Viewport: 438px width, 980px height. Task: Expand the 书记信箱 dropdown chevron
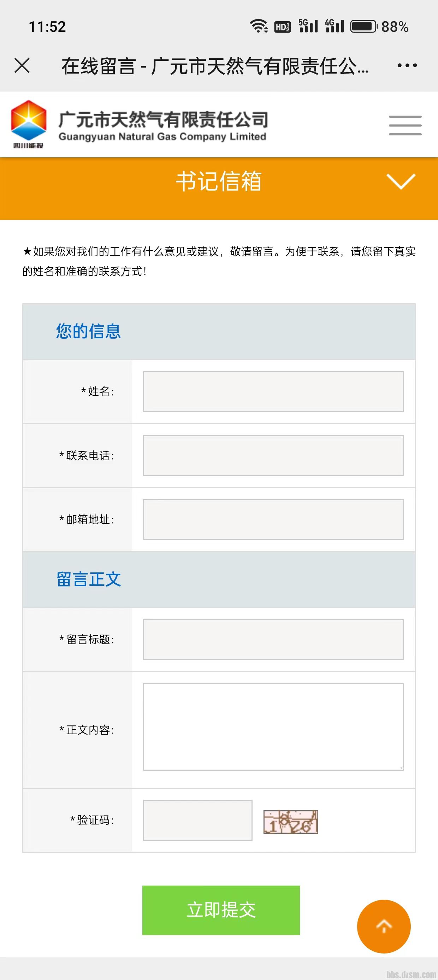(x=401, y=181)
